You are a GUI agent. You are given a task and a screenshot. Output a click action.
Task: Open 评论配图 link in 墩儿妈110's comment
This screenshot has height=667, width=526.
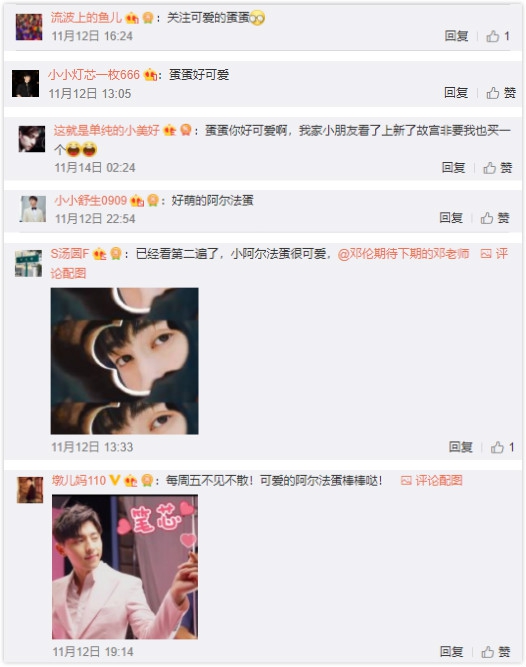pyautogui.click(x=432, y=481)
